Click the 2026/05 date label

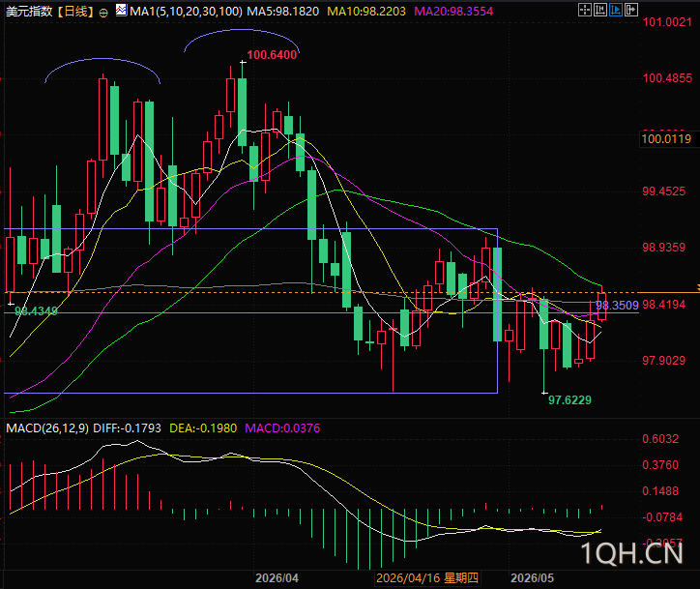[532, 578]
